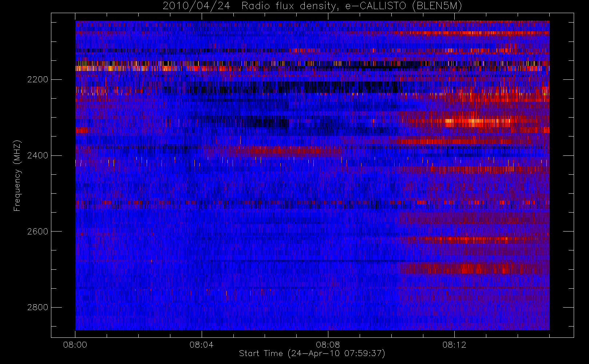The width and height of the screenshot is (589, 364).
Task: Click the 08:00 time tick label
Action: 75,345
